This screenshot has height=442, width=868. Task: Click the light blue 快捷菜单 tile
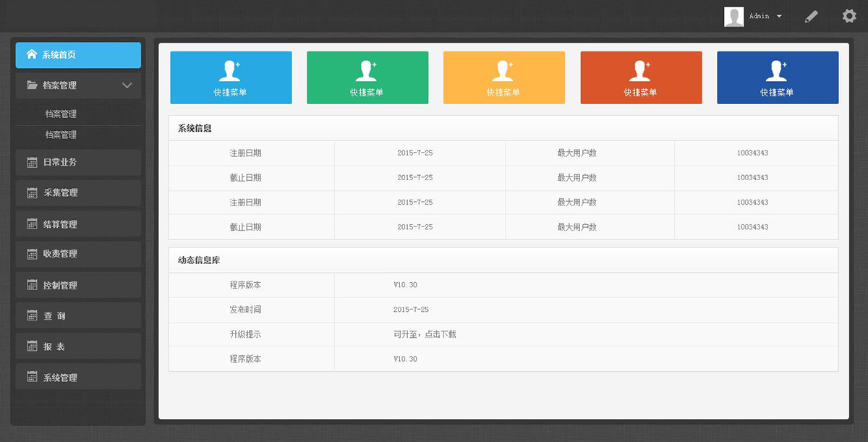pos(231,77)
